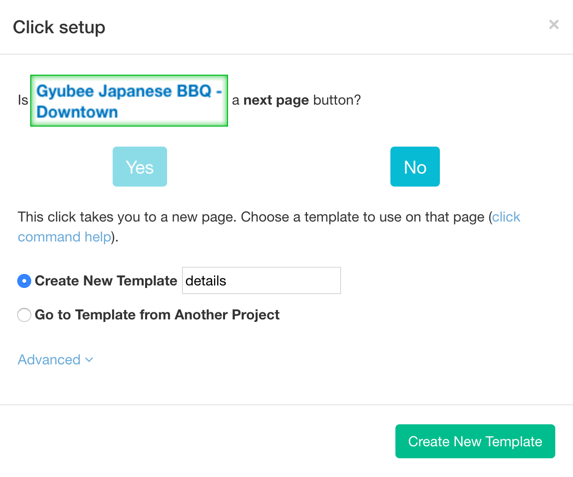Click the chevron arrow beside Advanced
573x477 pixels.
[89, 360]
